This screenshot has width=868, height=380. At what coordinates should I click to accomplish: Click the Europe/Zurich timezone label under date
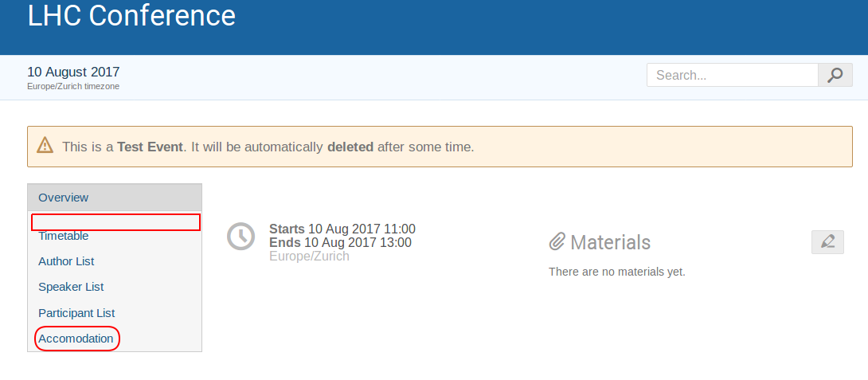pyautogui.click(x=73, y=86)
